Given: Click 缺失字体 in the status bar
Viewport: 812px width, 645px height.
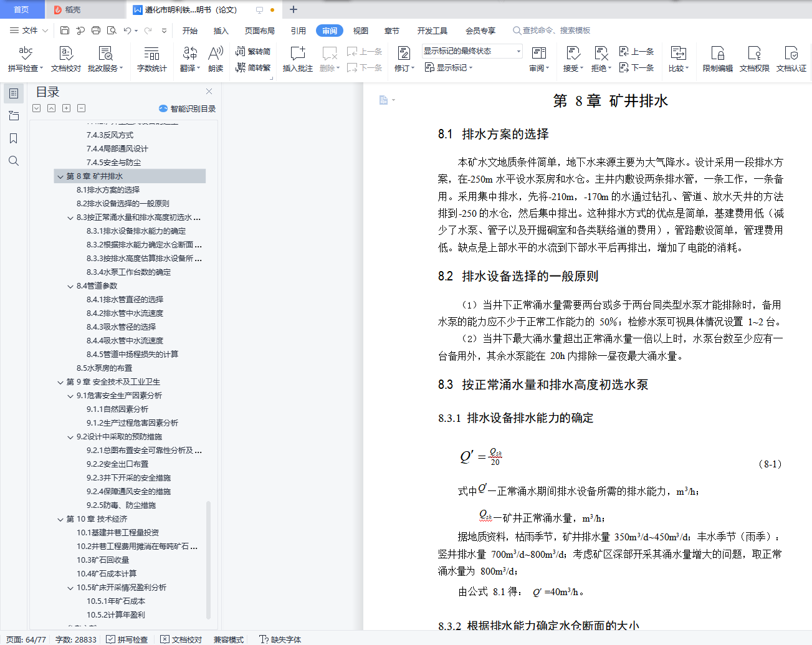Looking at the screenshot, I should [x=280, y=639].
